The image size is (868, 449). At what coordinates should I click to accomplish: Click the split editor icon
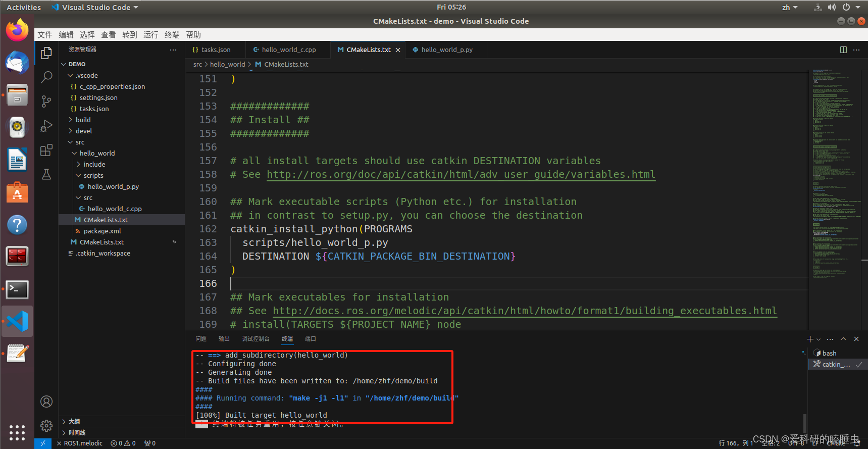(843, 49)
